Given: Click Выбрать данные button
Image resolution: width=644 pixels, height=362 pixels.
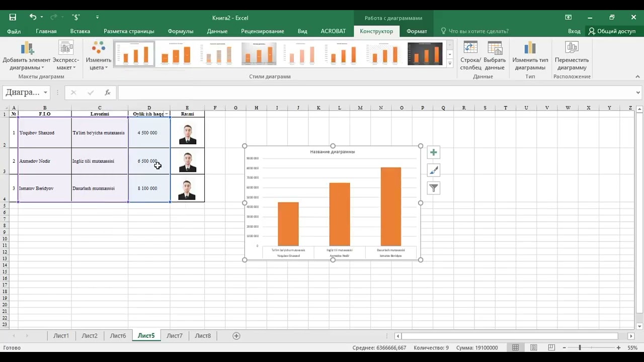Looking at the screenshot, I should point(495,56).
